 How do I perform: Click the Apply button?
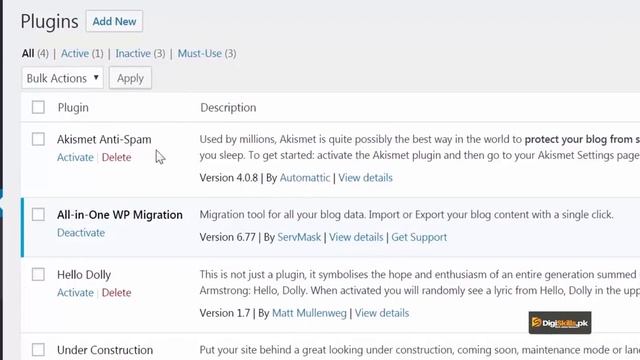point(130,78)
